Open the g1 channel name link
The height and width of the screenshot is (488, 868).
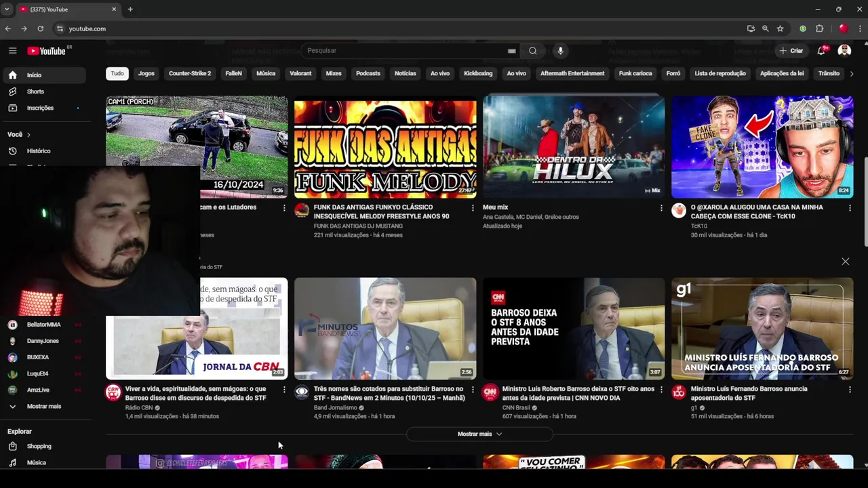(694, 408)
